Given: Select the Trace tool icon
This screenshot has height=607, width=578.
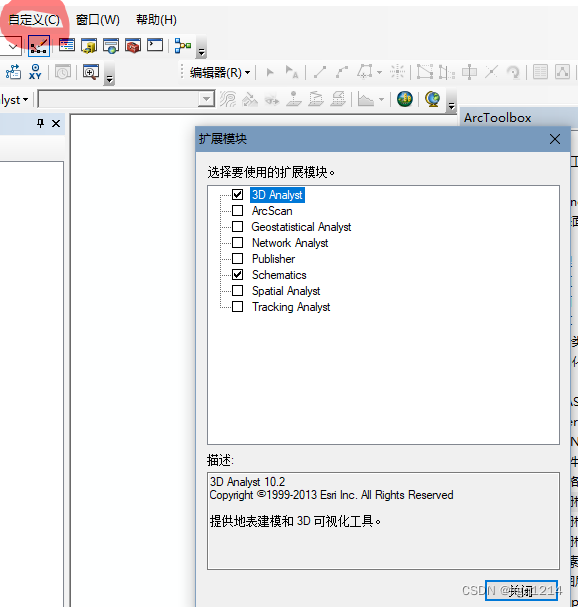Looking at the screenshot, I should (365, 72).
